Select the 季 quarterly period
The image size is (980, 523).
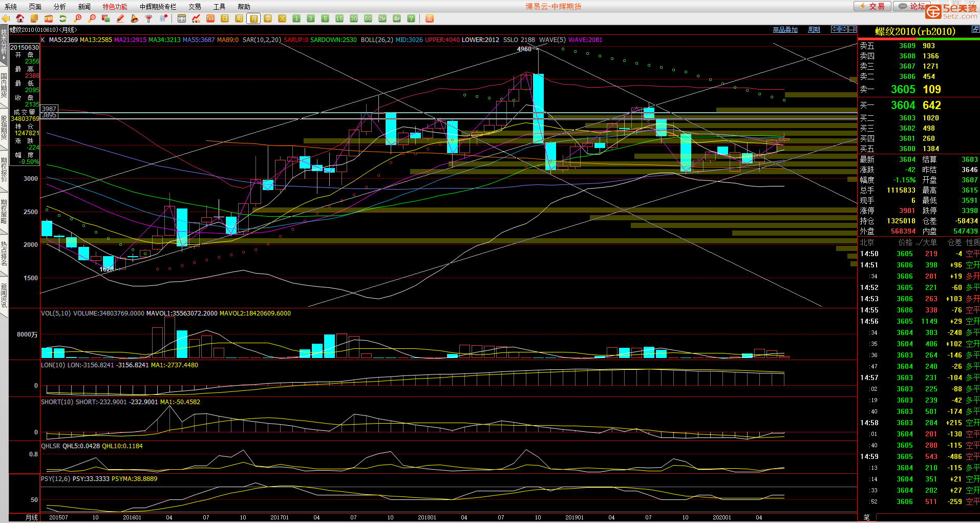coord(268,18)
